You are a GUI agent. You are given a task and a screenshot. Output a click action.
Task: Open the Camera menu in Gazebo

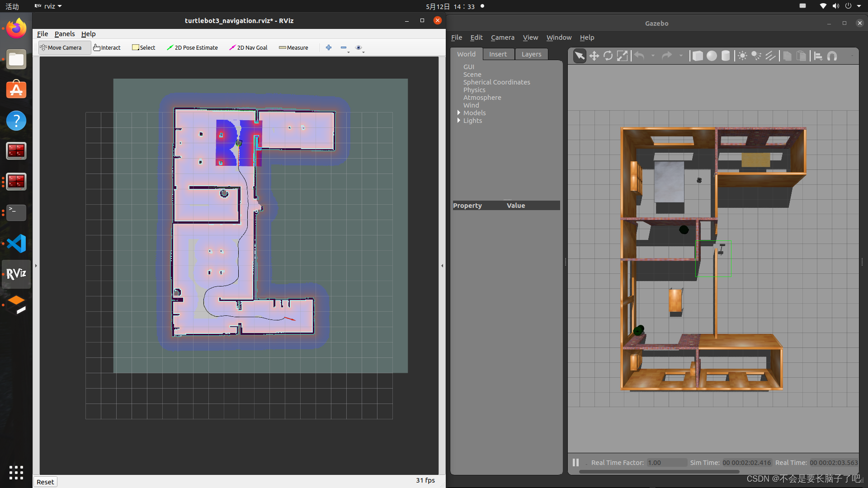[503, 37]
